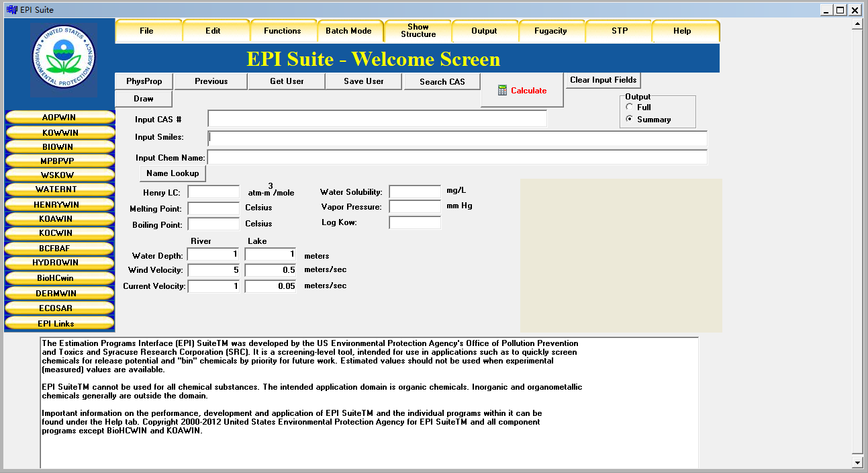Screen dimensions: 868x473
Task: Open the File menu
Action: tap(147, 31)
